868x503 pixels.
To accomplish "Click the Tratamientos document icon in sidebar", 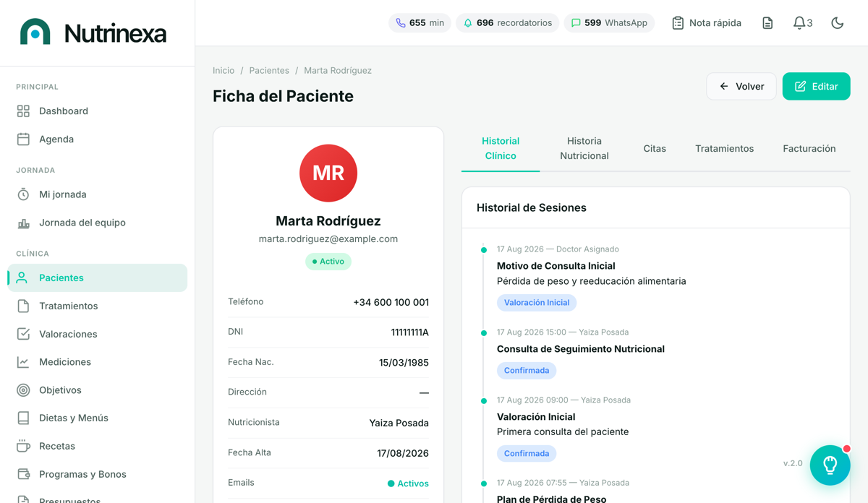I will pos(23,306).
